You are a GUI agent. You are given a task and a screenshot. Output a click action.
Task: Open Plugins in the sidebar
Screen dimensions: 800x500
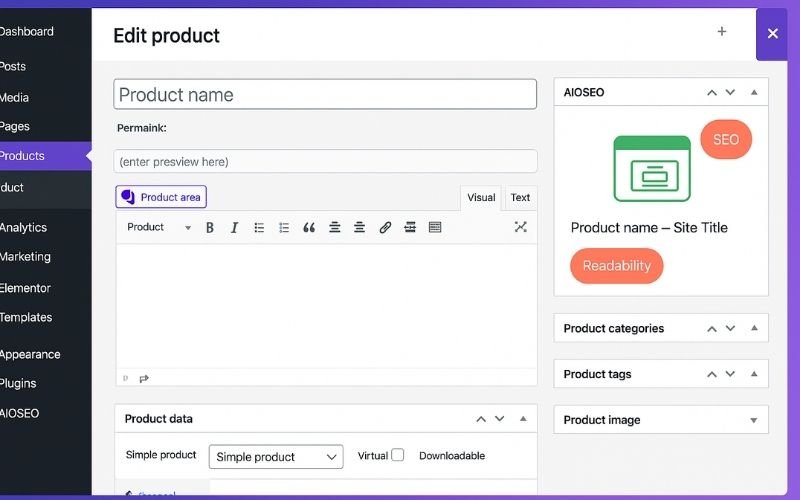point(18,384)
